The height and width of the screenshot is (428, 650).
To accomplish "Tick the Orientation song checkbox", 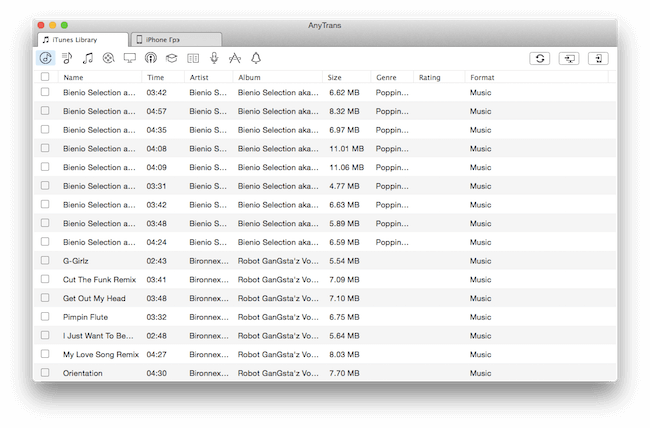I will [x=45, y=372].
